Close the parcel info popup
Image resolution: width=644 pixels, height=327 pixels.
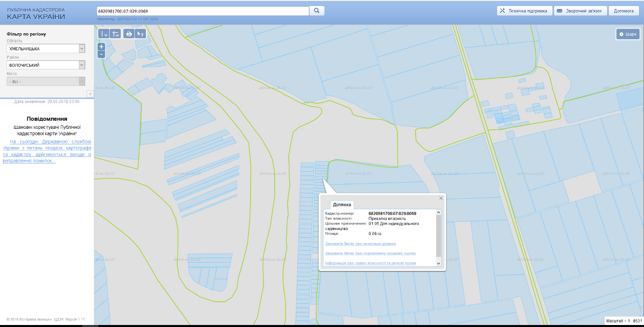point(441,198)
